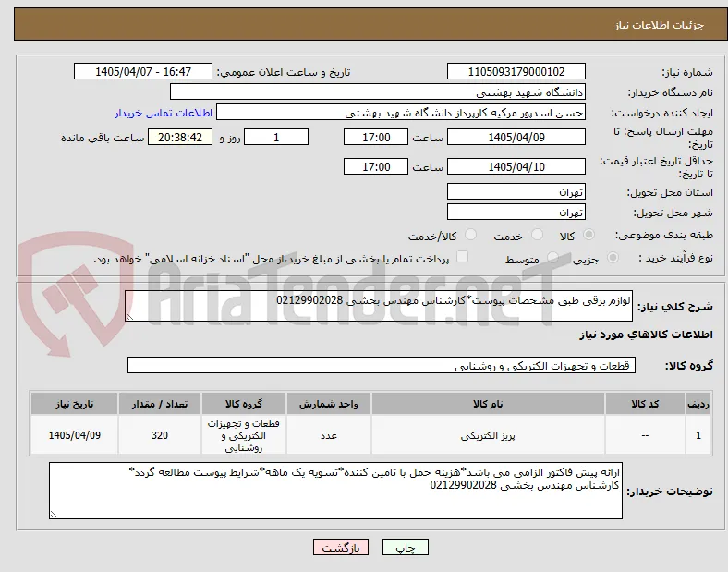Select the جزیی purchase type radio
Viewport: 728px width, 572px height.
point(613,257)
